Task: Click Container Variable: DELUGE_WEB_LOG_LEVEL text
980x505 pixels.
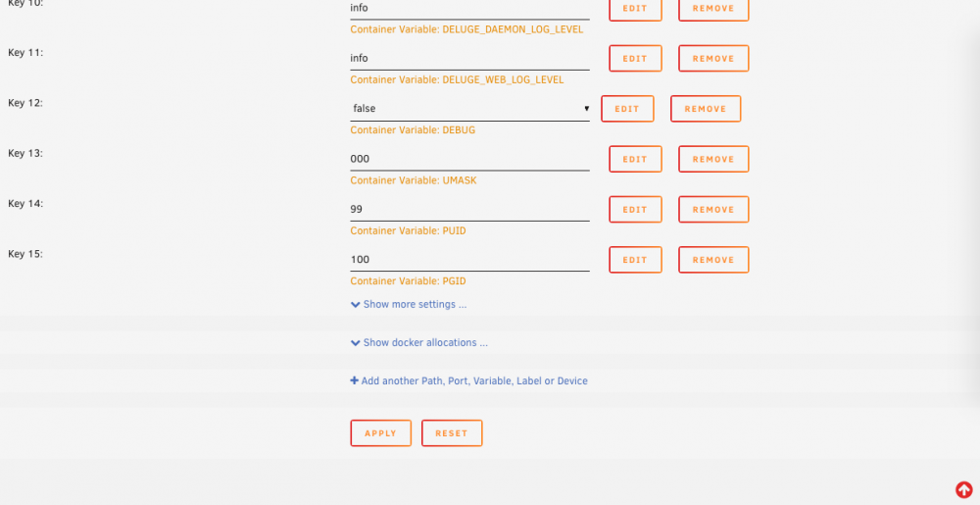Action: point(457,80)
